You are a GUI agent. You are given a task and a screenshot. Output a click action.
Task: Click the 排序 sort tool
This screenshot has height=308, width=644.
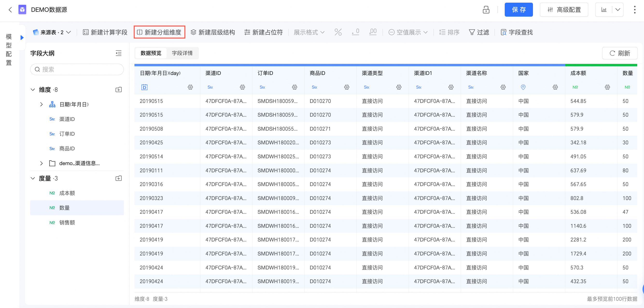(449, 32)
